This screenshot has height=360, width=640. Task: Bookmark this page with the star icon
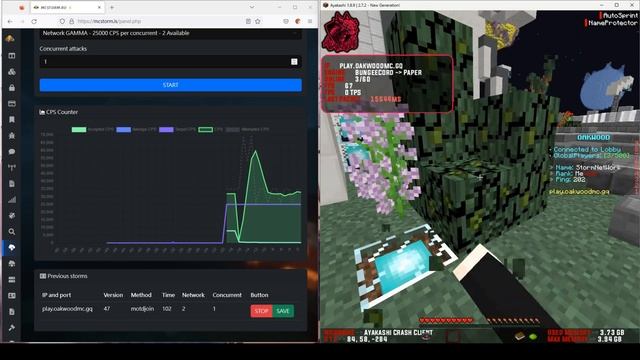pyautogui.click(x=258, y=21)
